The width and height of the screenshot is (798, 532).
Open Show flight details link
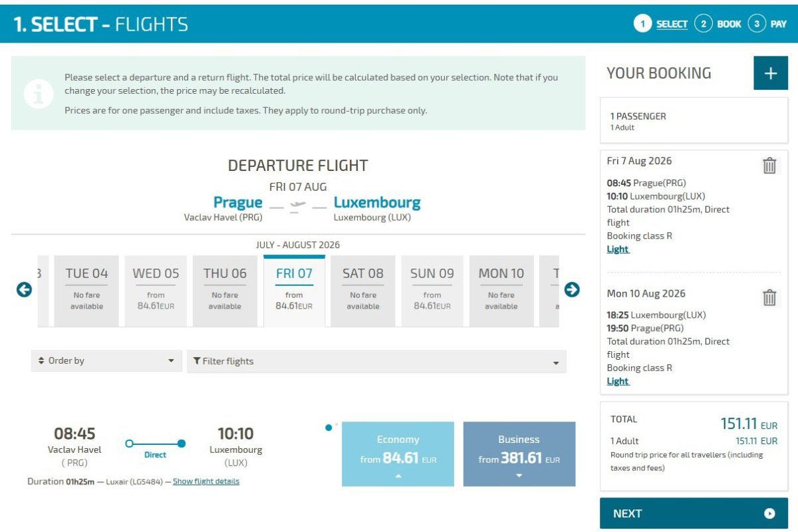click(206, 481)
